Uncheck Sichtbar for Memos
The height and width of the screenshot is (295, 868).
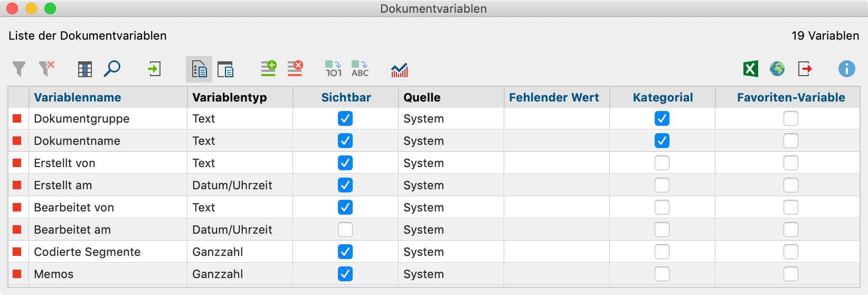point(345,274)
